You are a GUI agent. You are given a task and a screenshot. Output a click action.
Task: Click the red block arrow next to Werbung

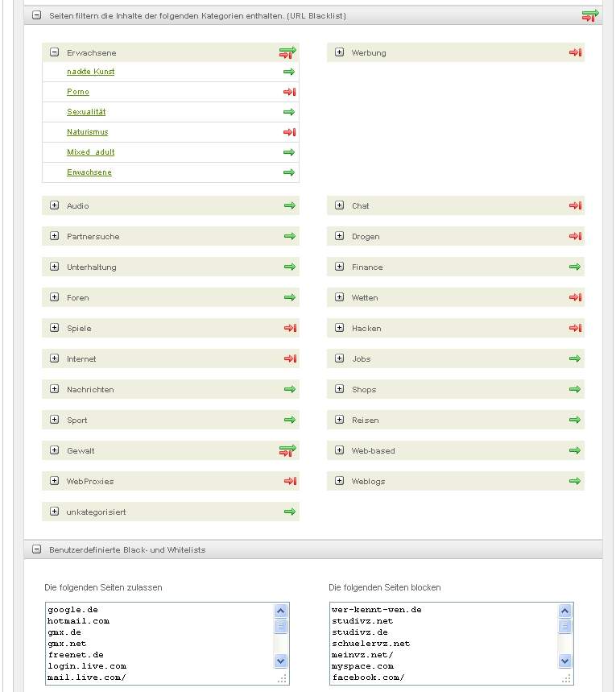[x=575, y=52]
